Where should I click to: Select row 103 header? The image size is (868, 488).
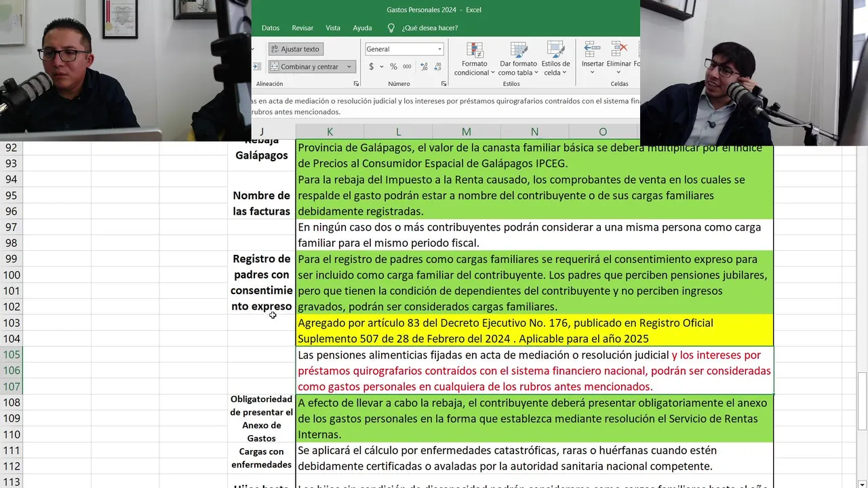11,323
